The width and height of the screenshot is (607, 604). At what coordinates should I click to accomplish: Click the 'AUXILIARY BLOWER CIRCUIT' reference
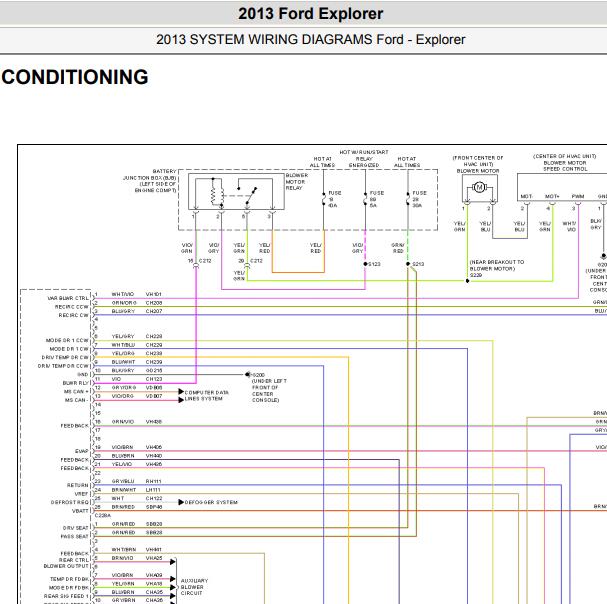pos(194,587)
